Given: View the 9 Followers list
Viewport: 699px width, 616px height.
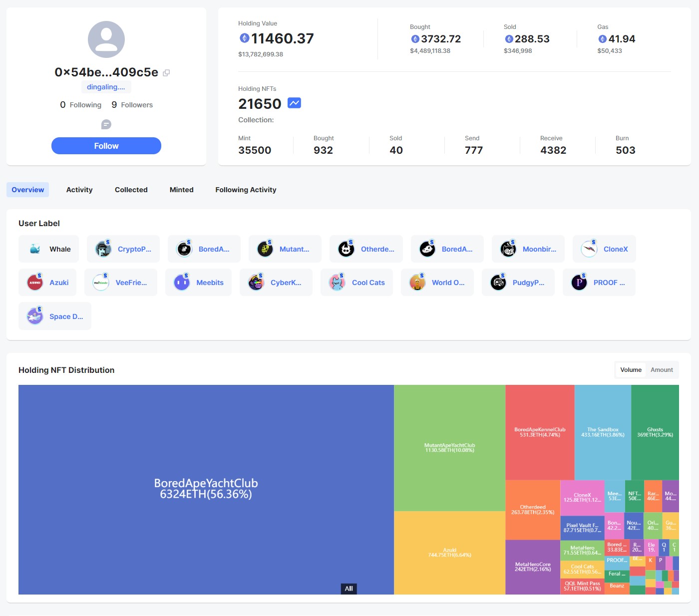Looking at the screenshot, I should 132,105.
